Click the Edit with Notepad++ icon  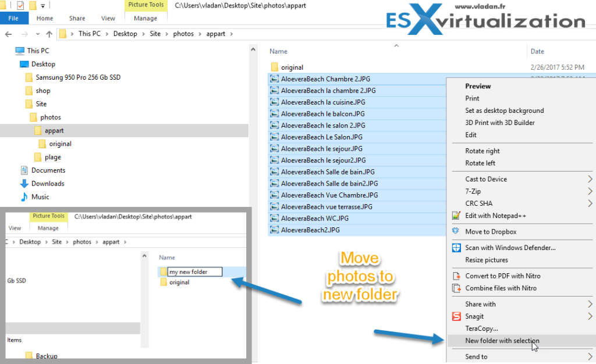click(456, 216)
